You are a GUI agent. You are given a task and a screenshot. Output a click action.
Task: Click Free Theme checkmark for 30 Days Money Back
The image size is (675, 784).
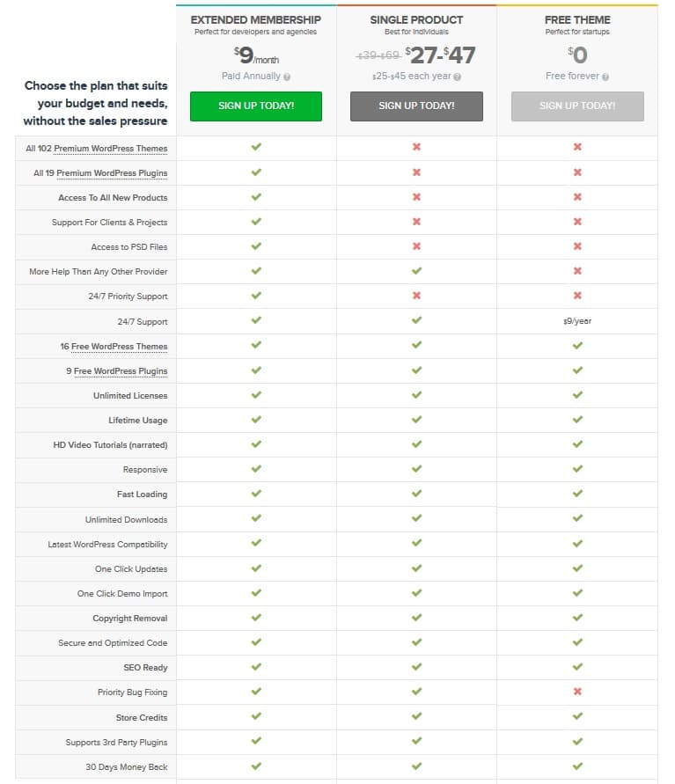(x=577, y=766)
